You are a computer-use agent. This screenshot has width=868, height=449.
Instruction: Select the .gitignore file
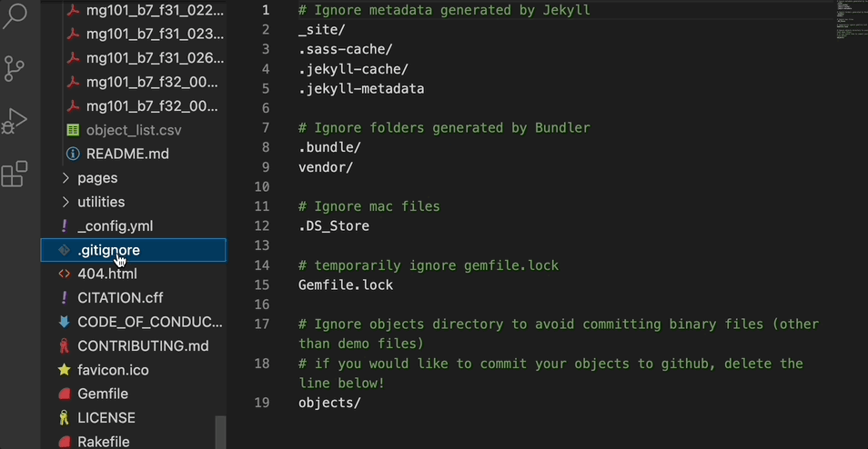point(133,250)
